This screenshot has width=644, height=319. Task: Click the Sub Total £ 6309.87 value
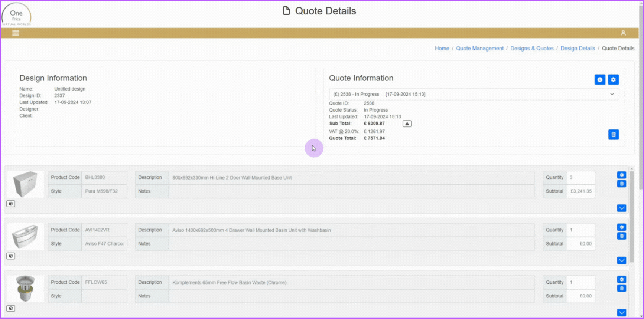[x=374, y=124]
